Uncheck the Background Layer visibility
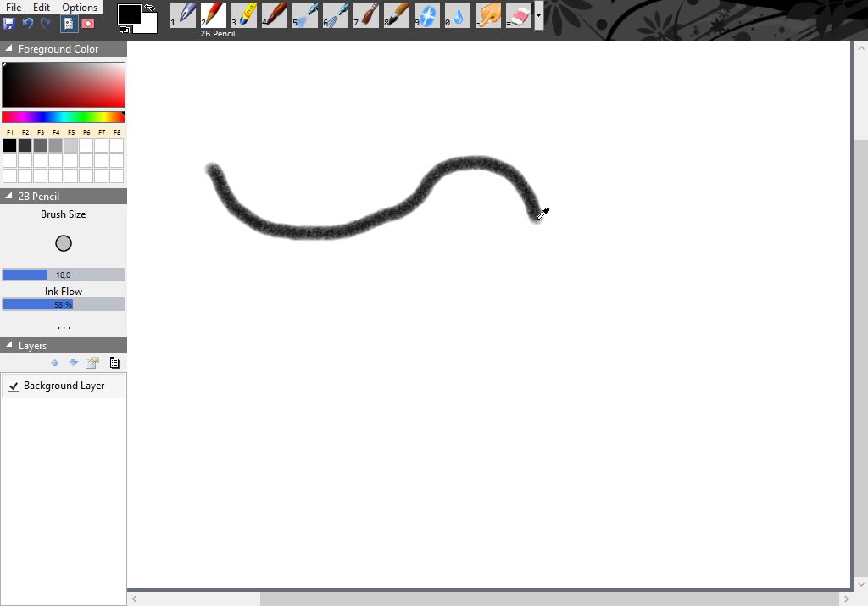The image size is (868, 606). pos(13,386)
